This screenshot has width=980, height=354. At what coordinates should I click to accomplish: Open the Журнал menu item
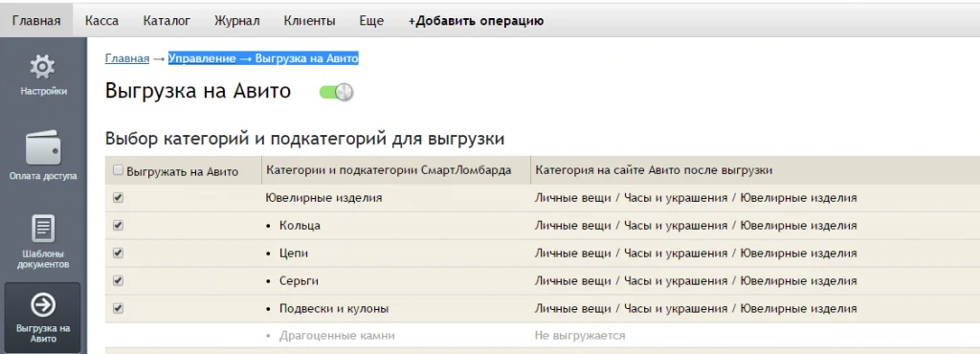[237, 21]
